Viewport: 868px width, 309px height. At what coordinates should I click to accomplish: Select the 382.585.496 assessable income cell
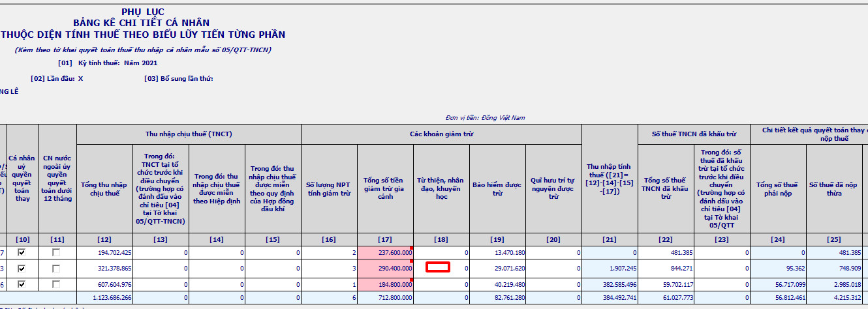[609, 284]
